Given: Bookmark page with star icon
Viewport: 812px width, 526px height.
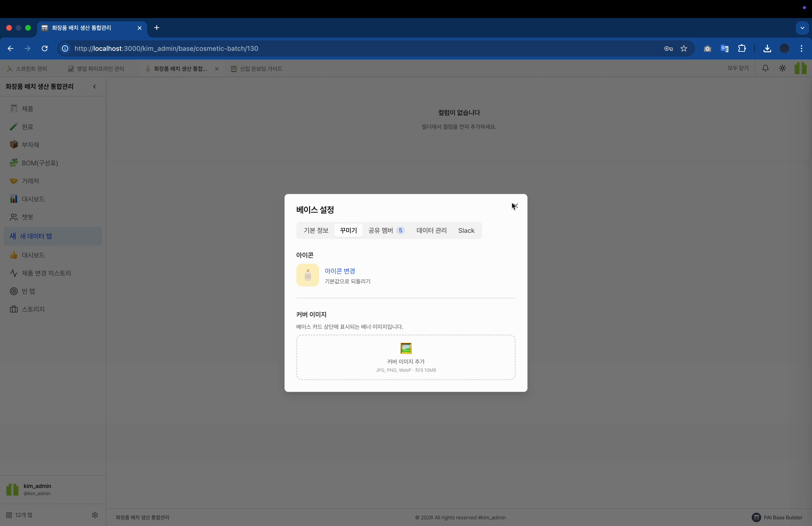Looking at the screenshot, I should pyautogui.click(x=684, y=48).
